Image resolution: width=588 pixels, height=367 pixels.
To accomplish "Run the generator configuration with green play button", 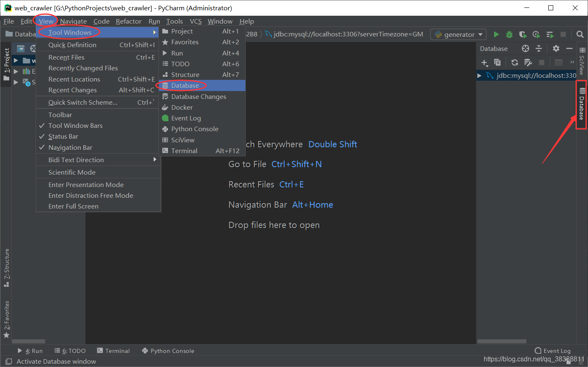I will (496, 34).
